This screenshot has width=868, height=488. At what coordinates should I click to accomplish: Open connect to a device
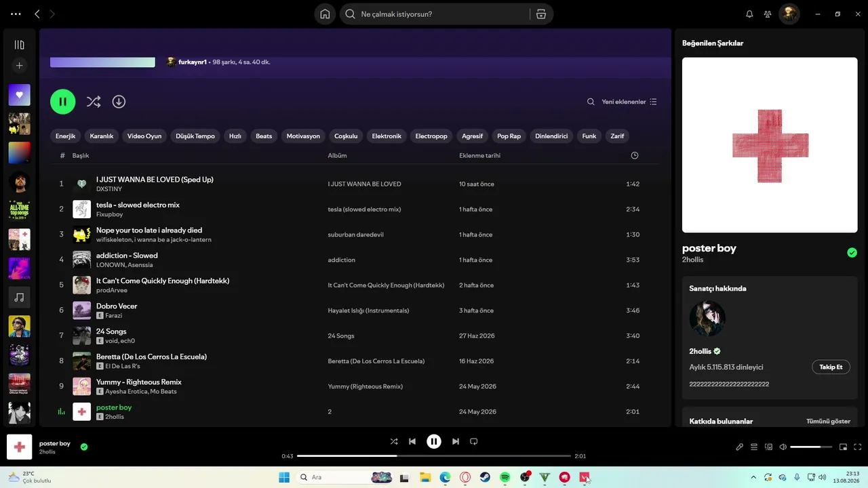click(x=768, y=447)
